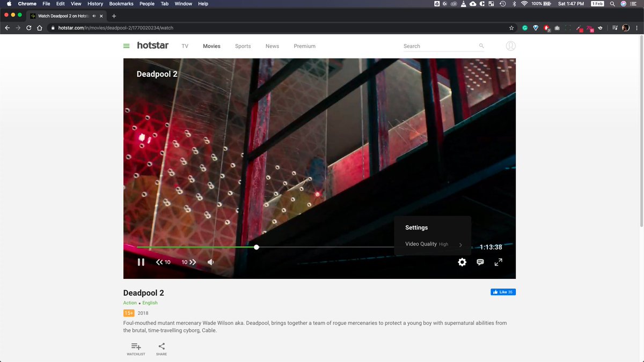Open the Sports section
The image size is (644, 362).
click(243, 46)
